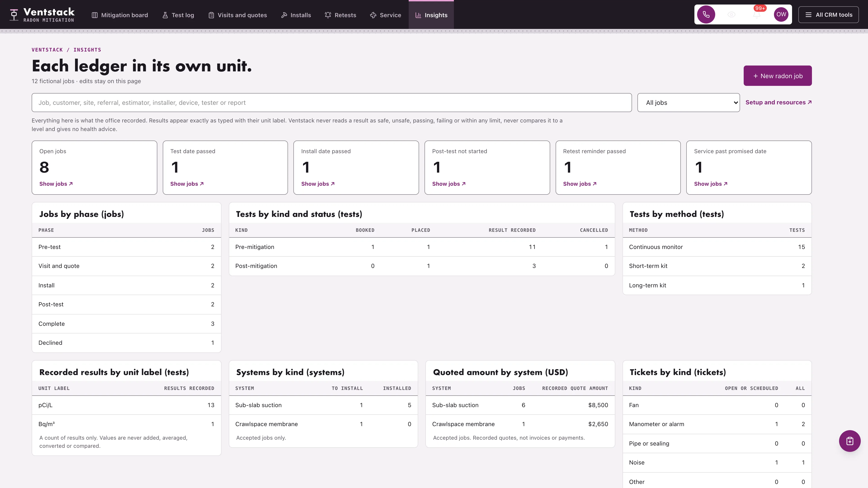
Task: Click the Noise ticket kind row
Action: coord(717,462)
